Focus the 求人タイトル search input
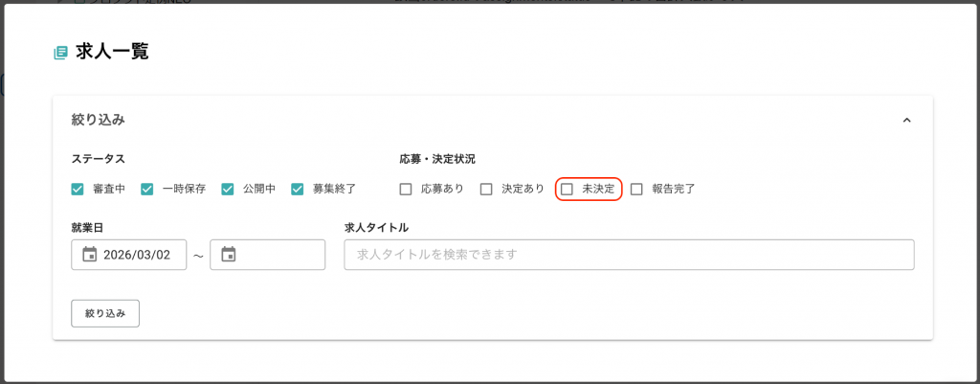 point(628,255)
